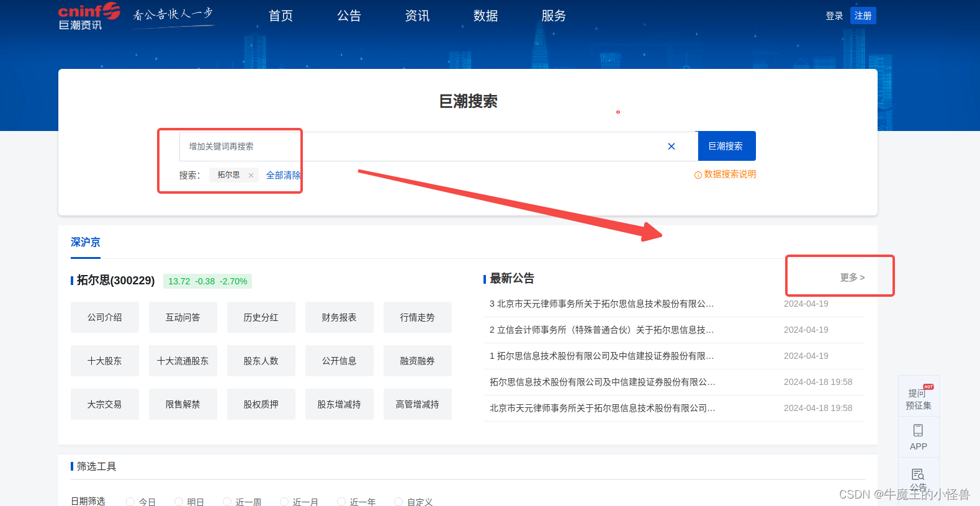Click the info icon beside 数据搜索说明

pyautogui.click(x=698, y=175)
